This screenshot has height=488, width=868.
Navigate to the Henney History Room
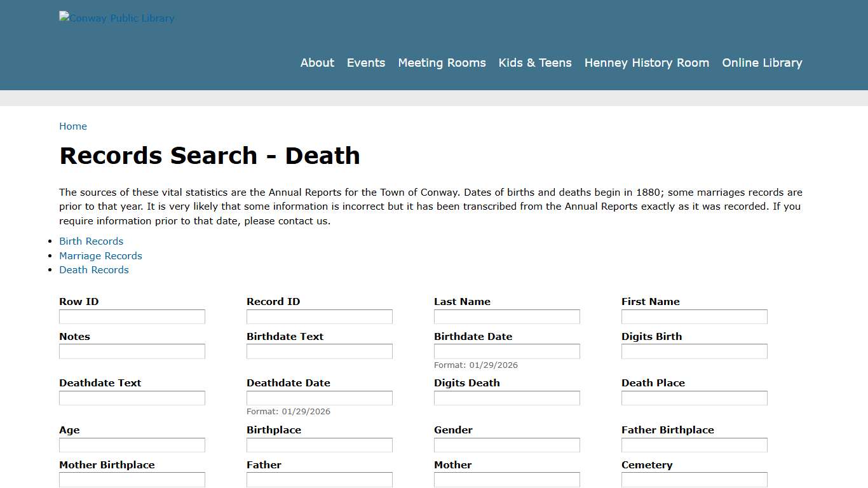[646, 62]
